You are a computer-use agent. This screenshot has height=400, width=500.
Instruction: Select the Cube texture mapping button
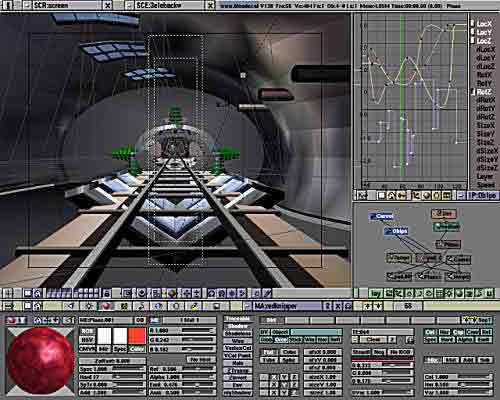click(289, 352)
